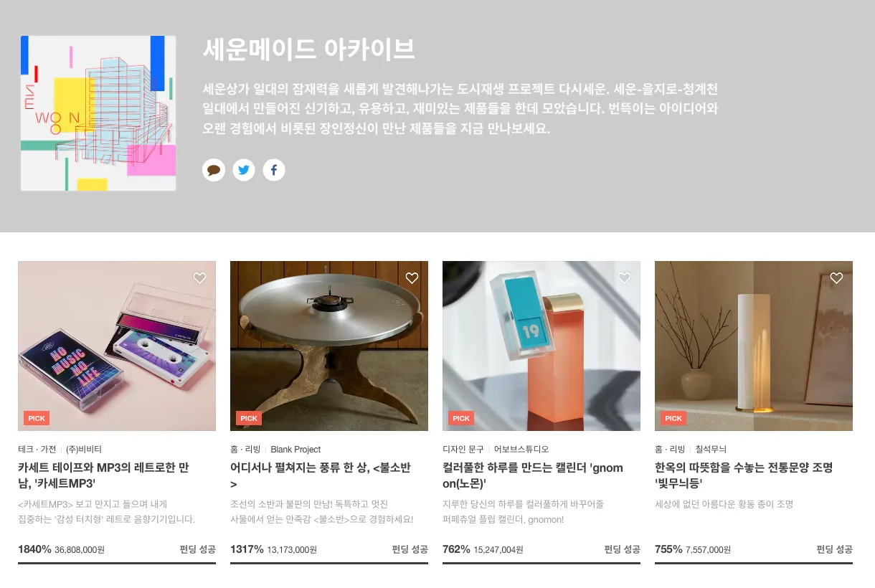Click the PICK badge on 불소반 image
The image size is (875, 588).
coord(249,418)
